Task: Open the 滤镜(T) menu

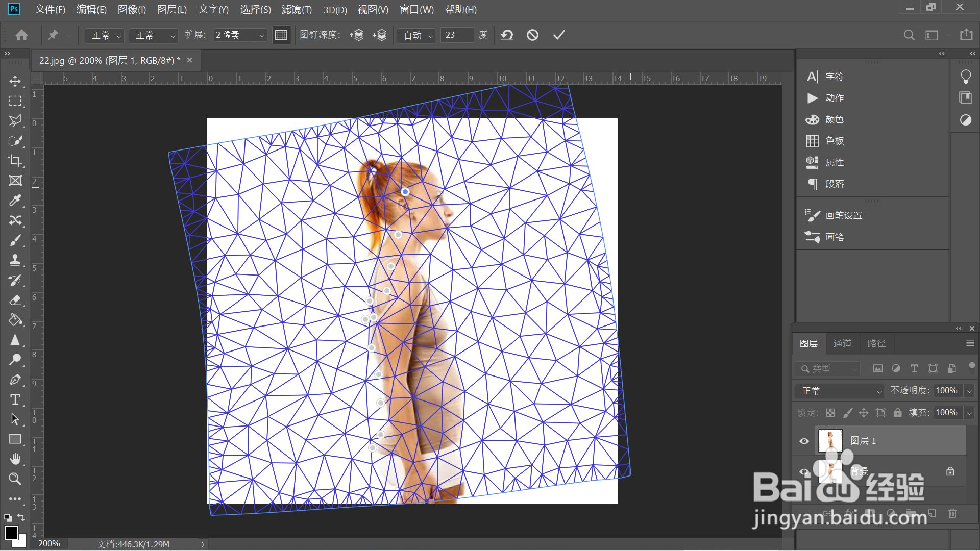Action: pyautogui.click(x=297, y=10)
